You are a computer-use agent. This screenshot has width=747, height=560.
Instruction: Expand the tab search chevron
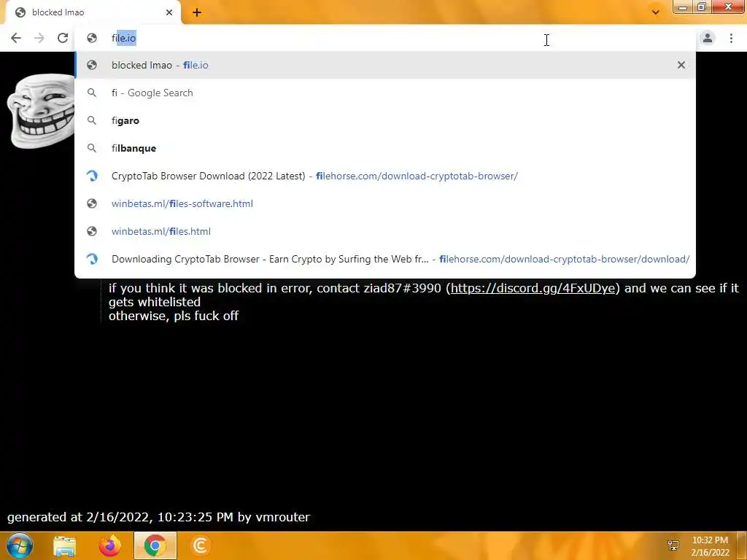(x=656, y=12)
